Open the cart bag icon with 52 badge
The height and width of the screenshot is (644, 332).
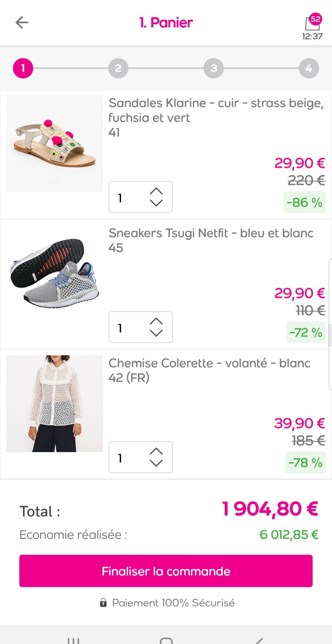pyautogui.click(x=312, y=23)
